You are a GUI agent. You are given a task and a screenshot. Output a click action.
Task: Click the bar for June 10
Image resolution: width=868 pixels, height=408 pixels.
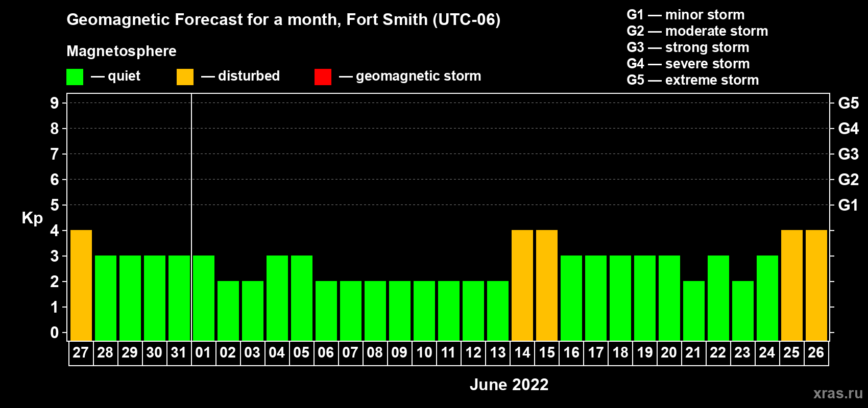point(424,311)
